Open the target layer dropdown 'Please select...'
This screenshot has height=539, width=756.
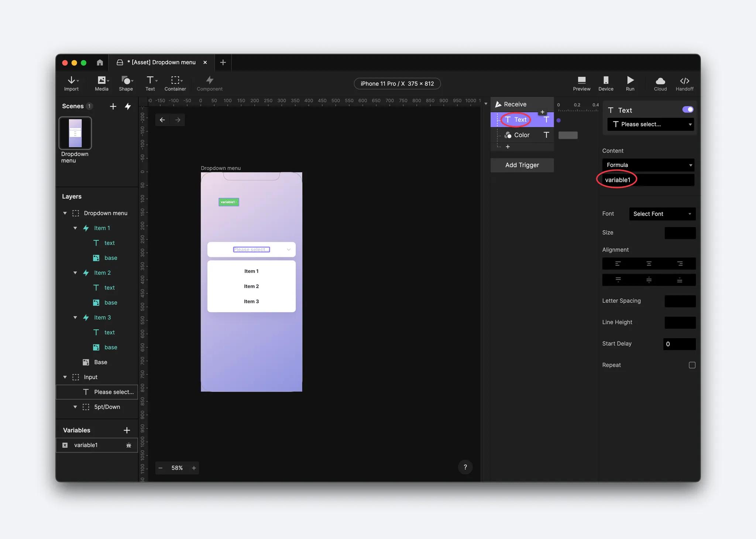coord(651,124)
